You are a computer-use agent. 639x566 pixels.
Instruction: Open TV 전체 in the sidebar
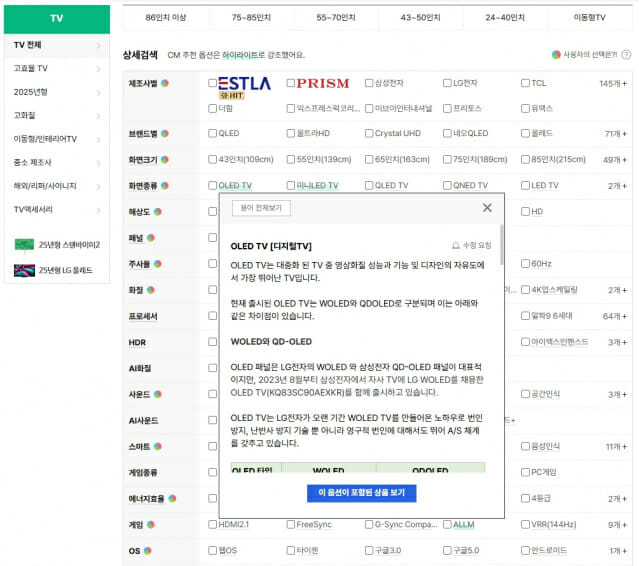(57, 45)
